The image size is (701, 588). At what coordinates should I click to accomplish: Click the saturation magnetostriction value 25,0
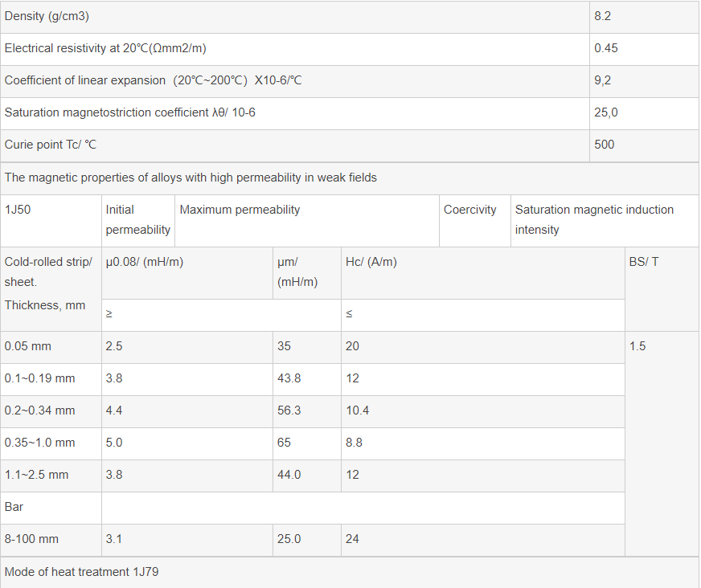click(606, 112)
